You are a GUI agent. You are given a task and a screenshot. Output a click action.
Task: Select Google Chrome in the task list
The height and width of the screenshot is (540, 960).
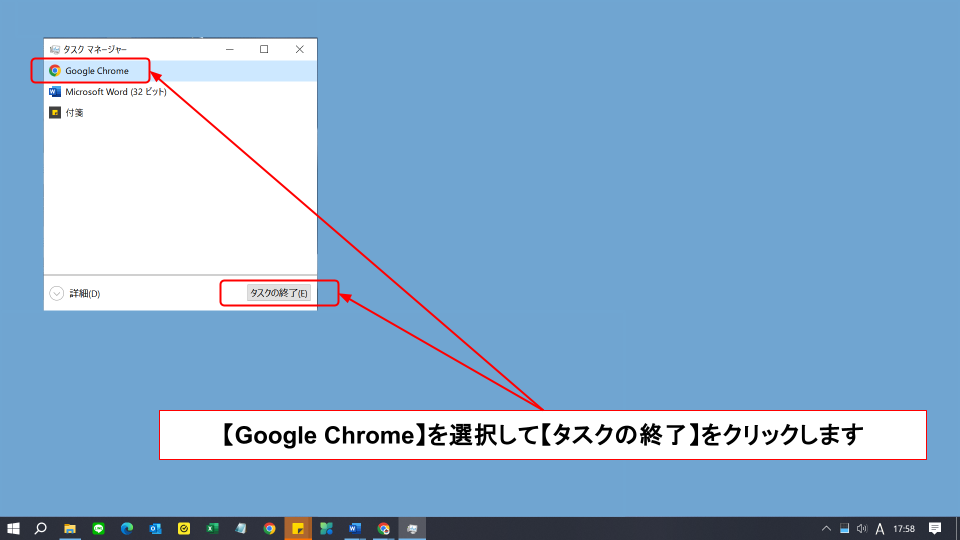[x=97, y=71]
